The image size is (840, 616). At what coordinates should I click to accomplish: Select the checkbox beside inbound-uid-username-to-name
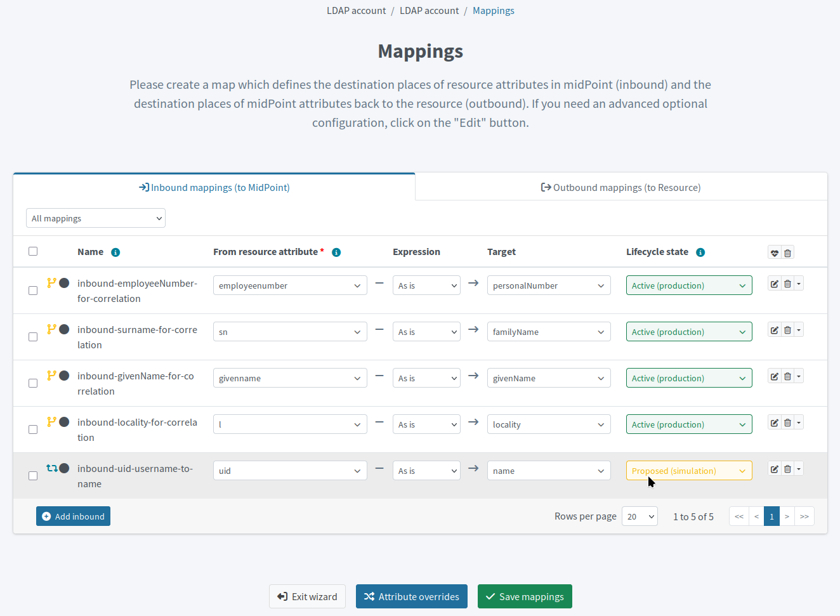(32, 475)
